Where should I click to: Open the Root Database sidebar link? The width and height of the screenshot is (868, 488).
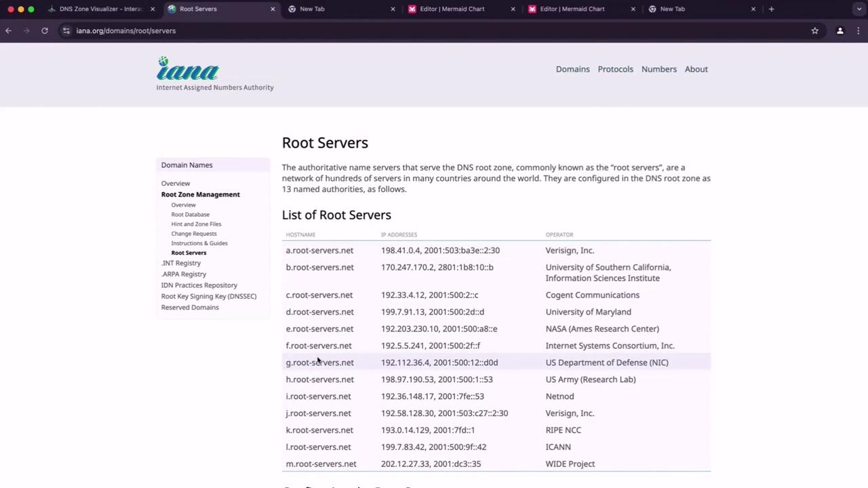tap(191, 214)
